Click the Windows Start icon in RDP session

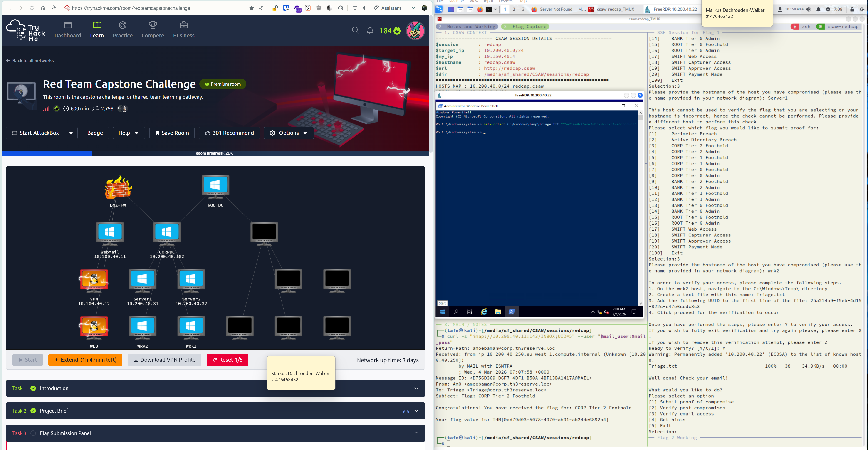coord(443,312)
